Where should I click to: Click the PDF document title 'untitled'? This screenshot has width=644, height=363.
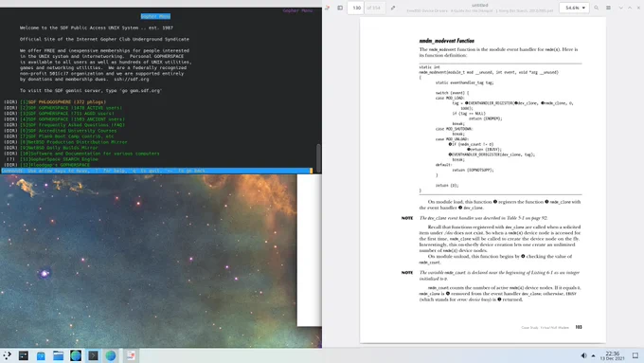(480, 5)
